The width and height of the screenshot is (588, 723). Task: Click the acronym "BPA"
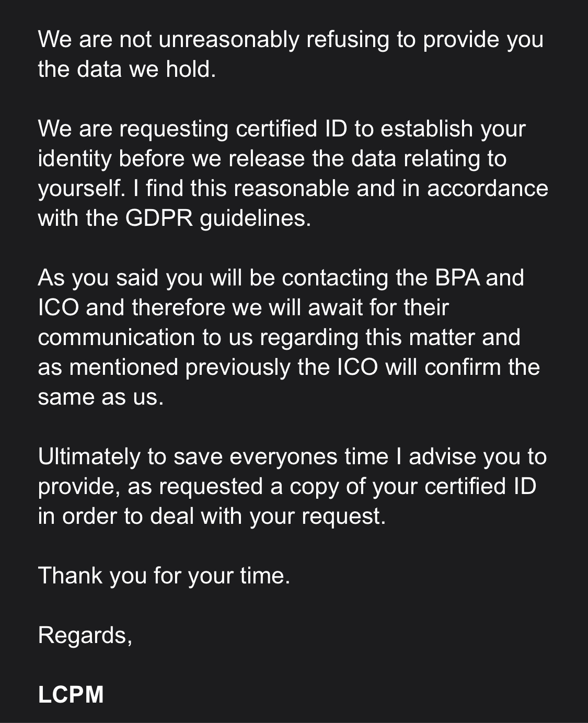click(x=457, y=278)
